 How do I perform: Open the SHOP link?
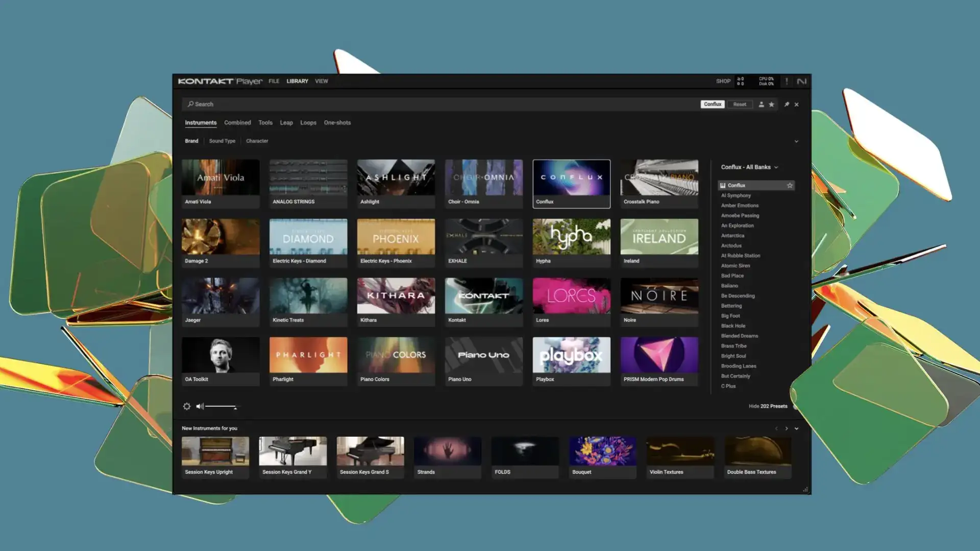(x=723, y=81)
